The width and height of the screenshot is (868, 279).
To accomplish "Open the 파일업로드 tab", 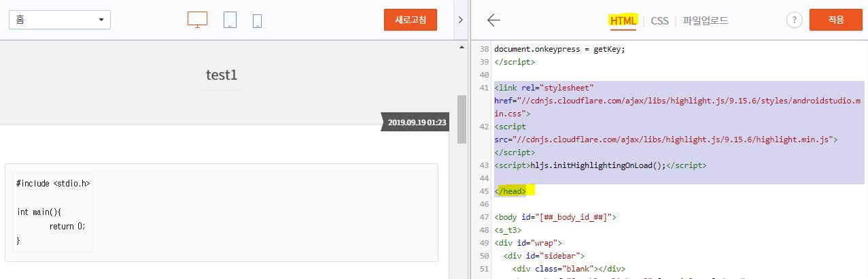I will [706, 20].
